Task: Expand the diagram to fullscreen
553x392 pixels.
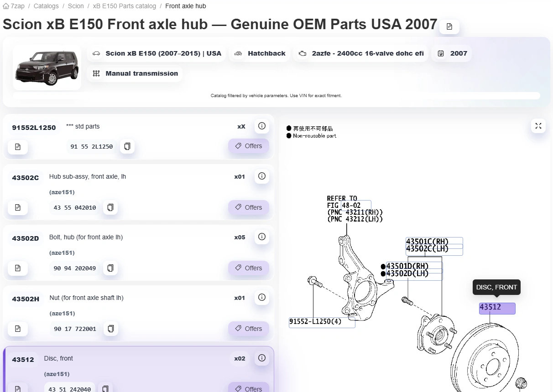Action: coord(538,126)
